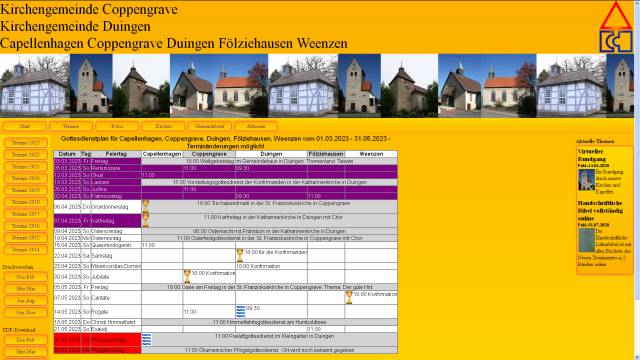Click the Weenzen column header
640x360 pixels.
371,154
